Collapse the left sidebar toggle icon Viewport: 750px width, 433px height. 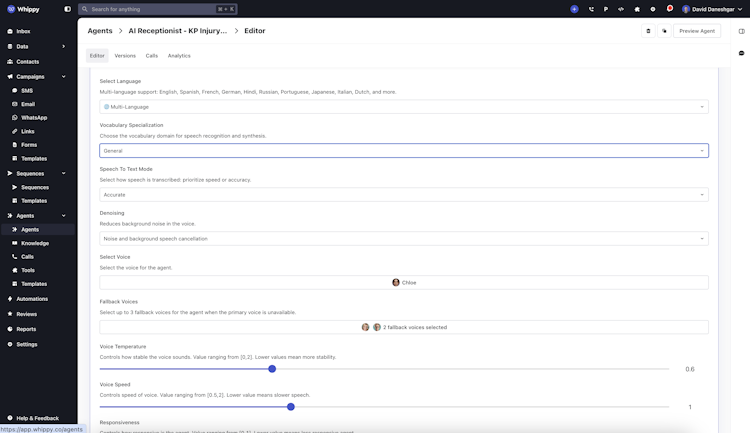[x=67, y=9]
